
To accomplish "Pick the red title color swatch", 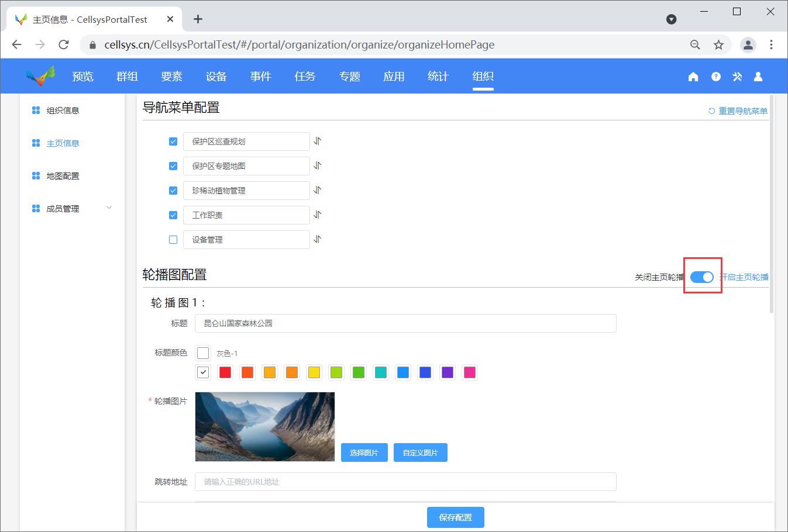I will click(225, 372).
